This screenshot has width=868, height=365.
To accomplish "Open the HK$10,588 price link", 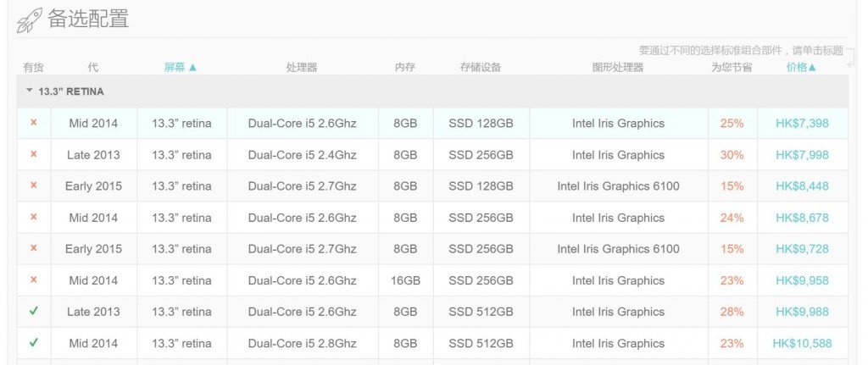I will (802, 344).
